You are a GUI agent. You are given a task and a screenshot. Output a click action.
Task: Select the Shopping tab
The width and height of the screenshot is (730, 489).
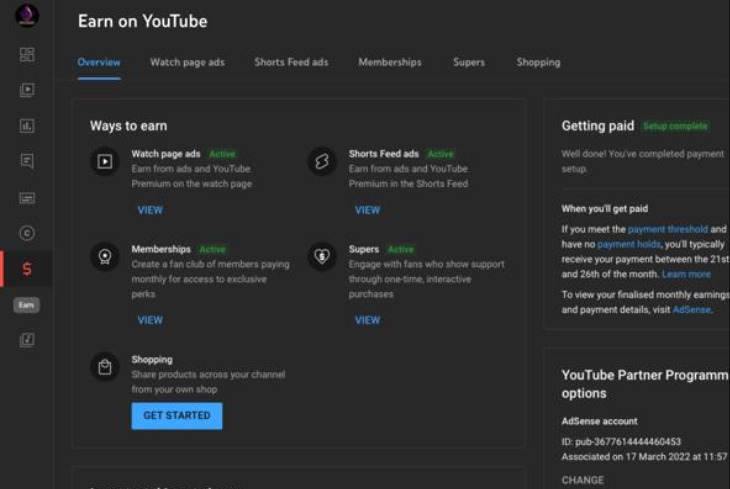point(538,62)
